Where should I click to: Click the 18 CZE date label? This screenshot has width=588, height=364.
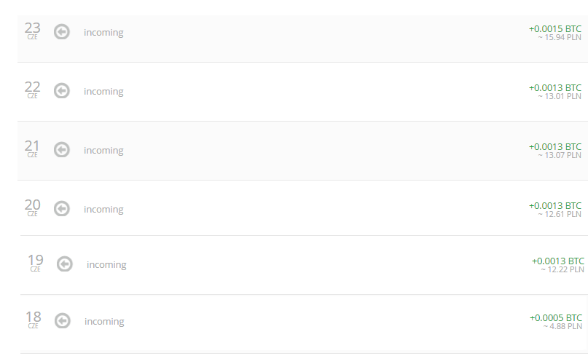click(x=34, y=319)
